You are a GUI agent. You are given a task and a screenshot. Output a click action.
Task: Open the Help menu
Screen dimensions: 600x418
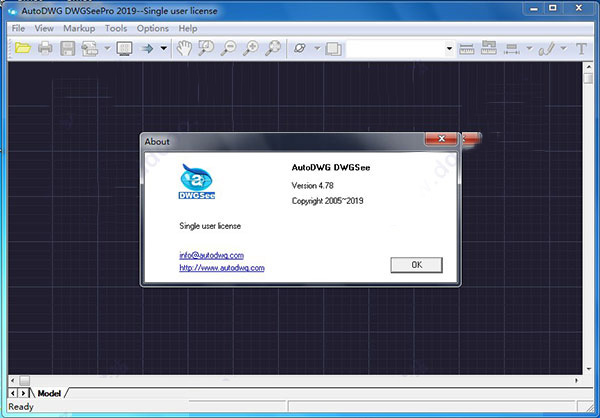[188, 29]
